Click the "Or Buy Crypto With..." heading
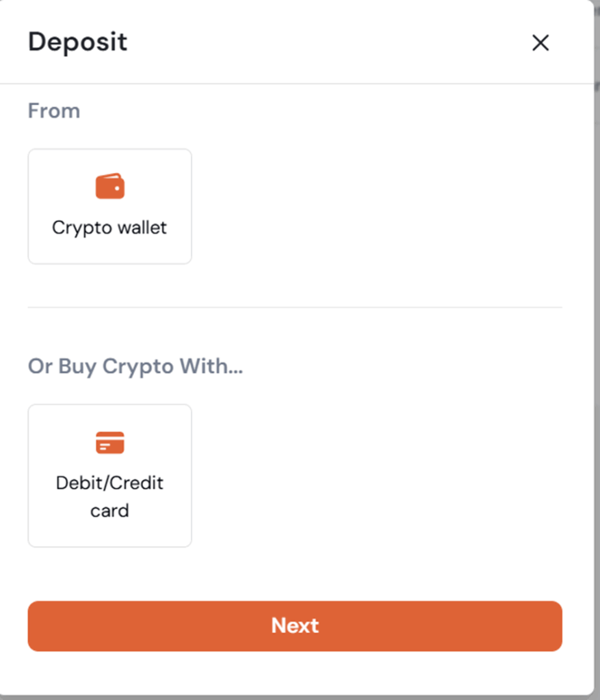Screen dimensions: 600x700 click(x=135, y=366)
